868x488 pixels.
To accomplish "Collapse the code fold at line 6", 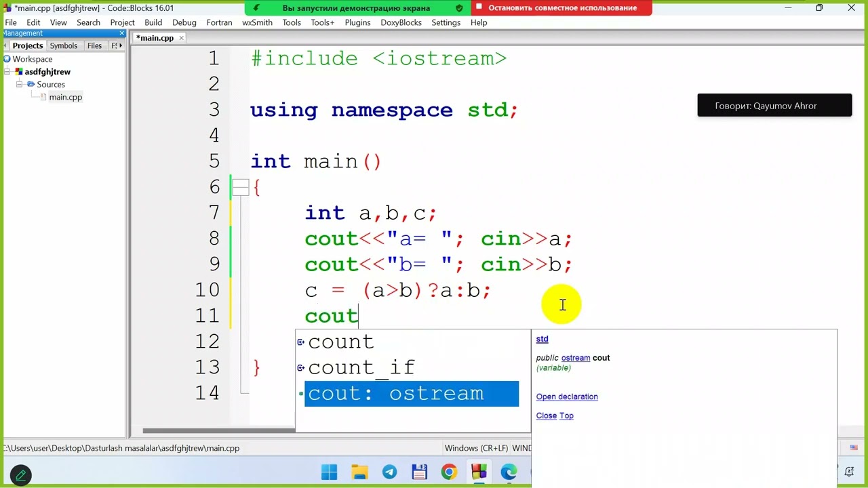I will coord(241,188).
